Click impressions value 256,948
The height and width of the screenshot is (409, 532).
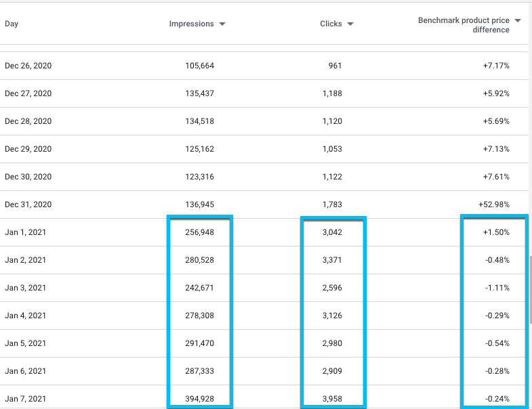coord(199,232)
